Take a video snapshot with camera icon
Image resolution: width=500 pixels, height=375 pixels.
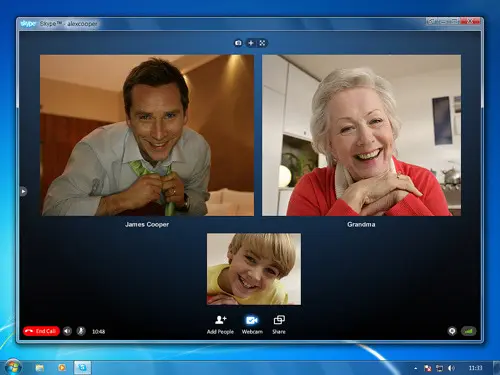point(238,43)
